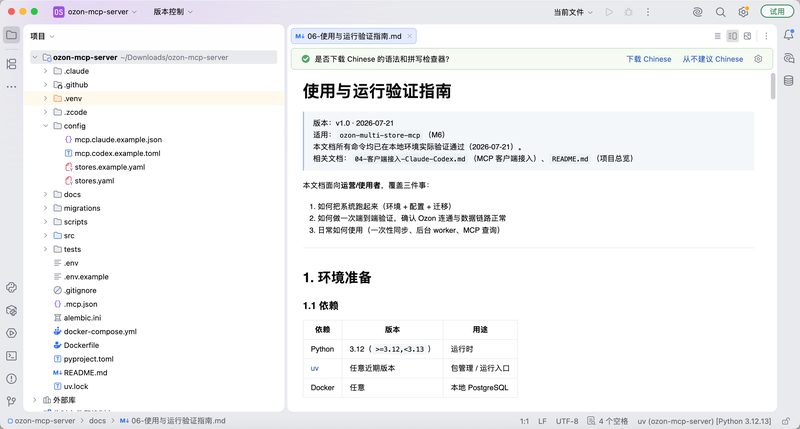Open the uv Python 3.12.13 interpreter selector

tap(704, 421)
